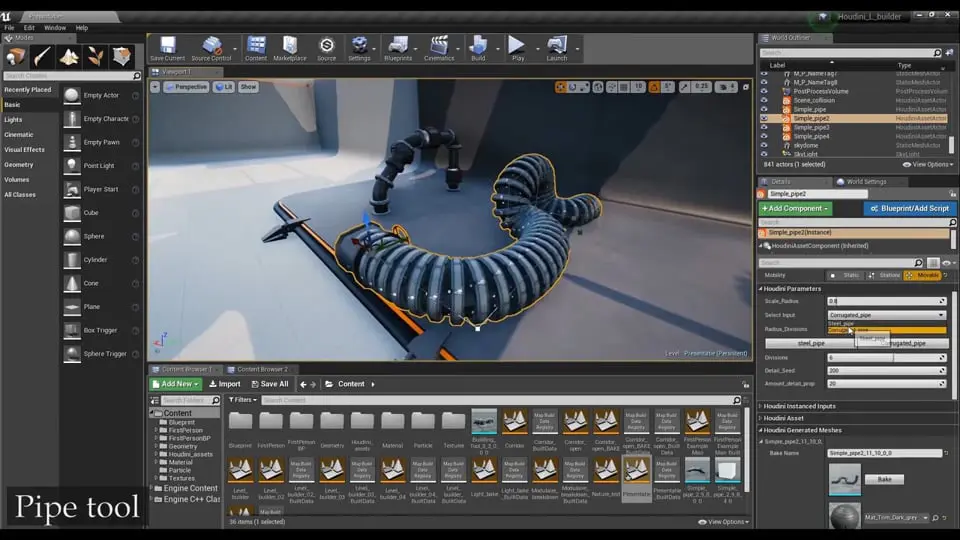This screenshot has height=540, width=960.
Task: Open Add New dropdown in Content Browser
Action: click(x=175, y=384)
